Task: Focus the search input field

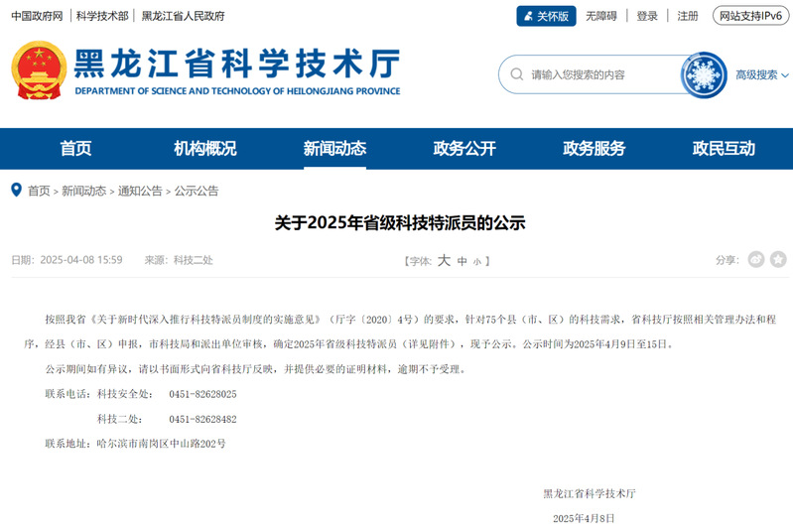Action: click(600, 74)
